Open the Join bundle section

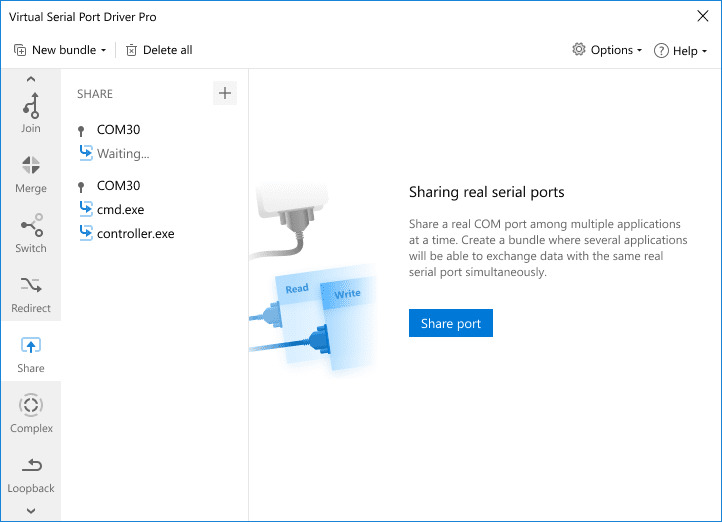(31, 113)
